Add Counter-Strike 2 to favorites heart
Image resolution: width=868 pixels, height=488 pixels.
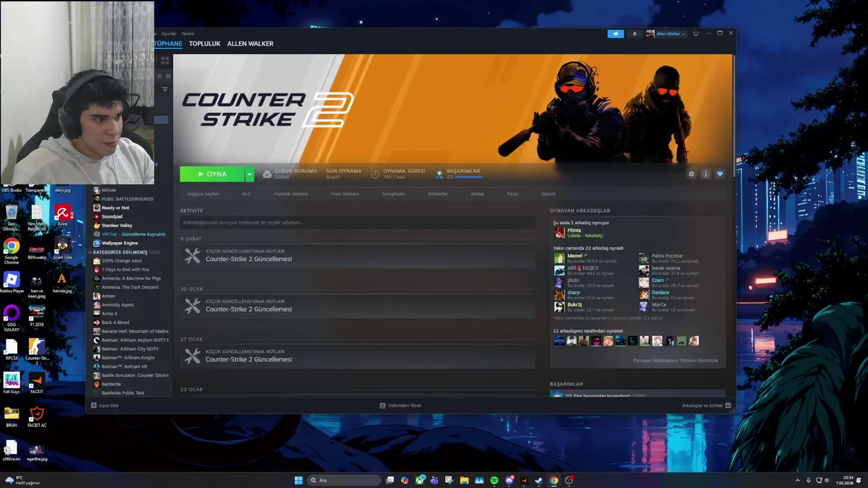point(719,174)
